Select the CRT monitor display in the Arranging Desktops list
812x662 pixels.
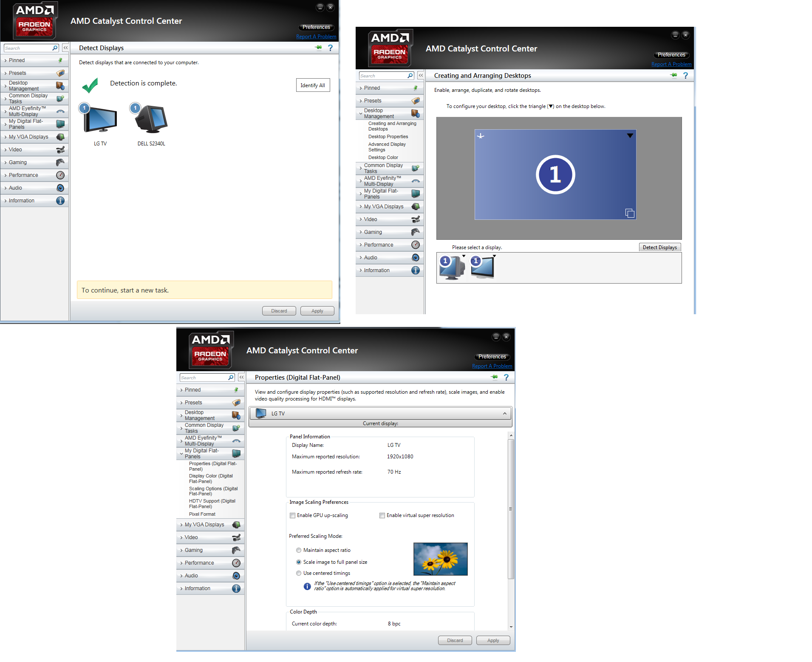tap(451, 267)
